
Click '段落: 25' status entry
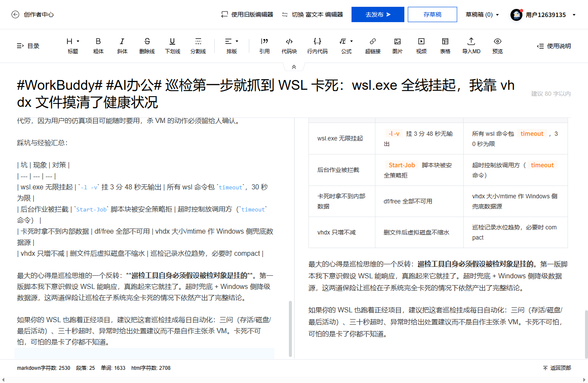click(86, 368)
